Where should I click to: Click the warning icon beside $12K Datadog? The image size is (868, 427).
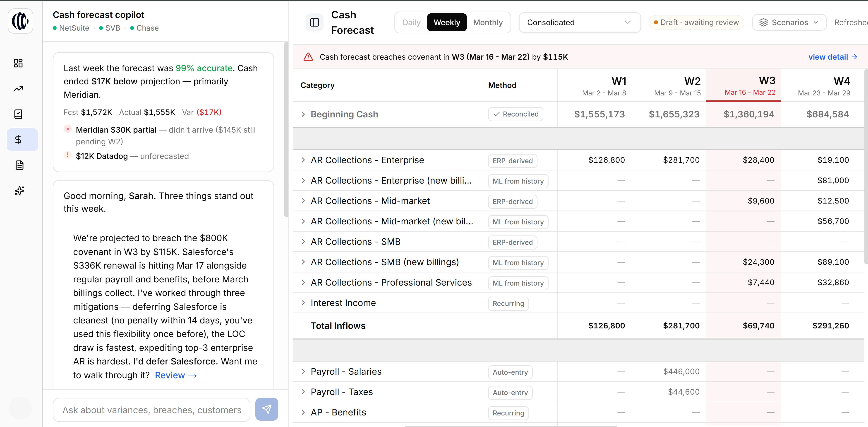68,155
